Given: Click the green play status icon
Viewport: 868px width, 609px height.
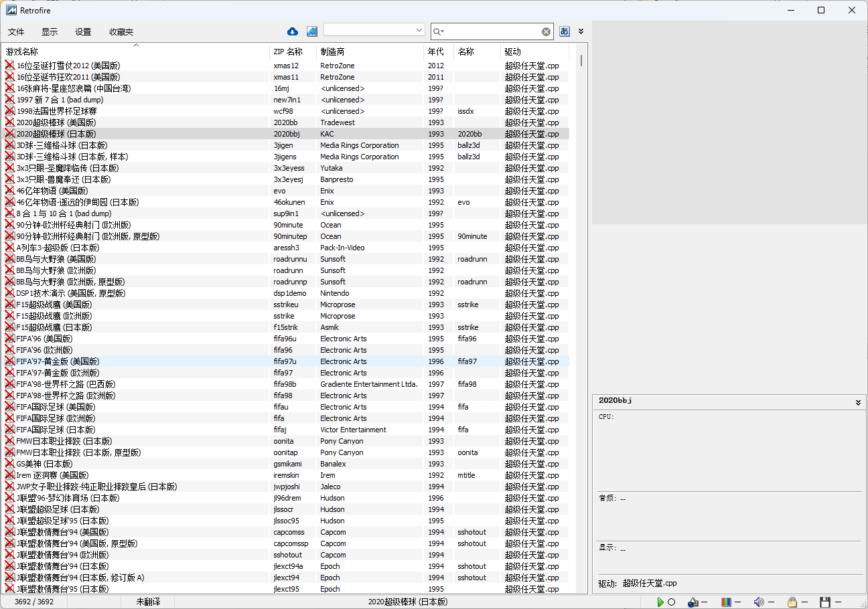Looking at the screenshot, I should pos(660,602).
